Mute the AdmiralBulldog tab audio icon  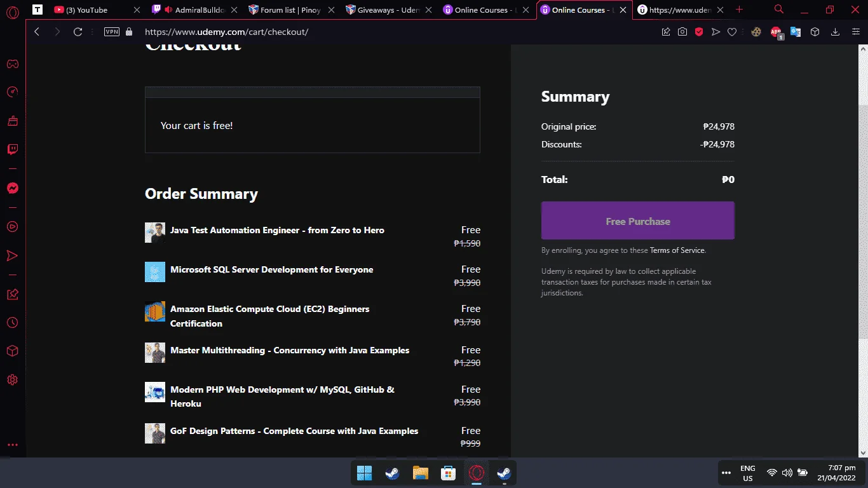(168, 10)
